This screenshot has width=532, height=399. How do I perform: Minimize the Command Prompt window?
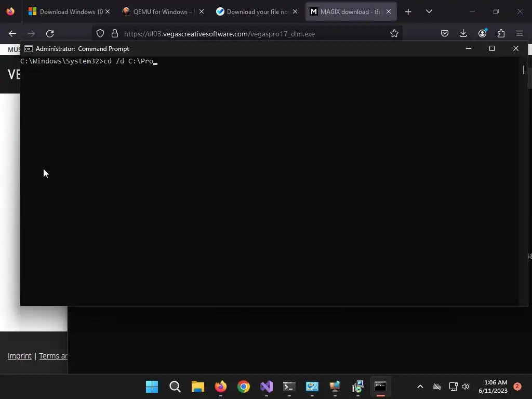tap(469, 49)
